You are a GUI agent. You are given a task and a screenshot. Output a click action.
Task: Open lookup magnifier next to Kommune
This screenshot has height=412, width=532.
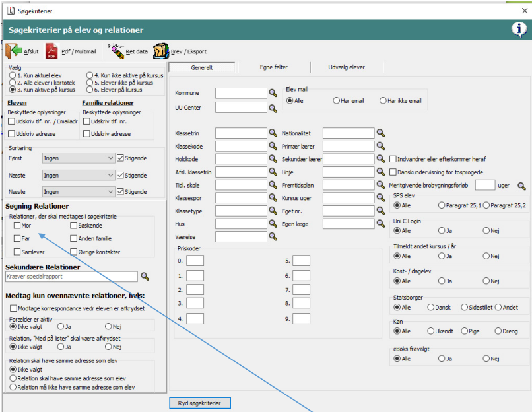tap(273, 93)
